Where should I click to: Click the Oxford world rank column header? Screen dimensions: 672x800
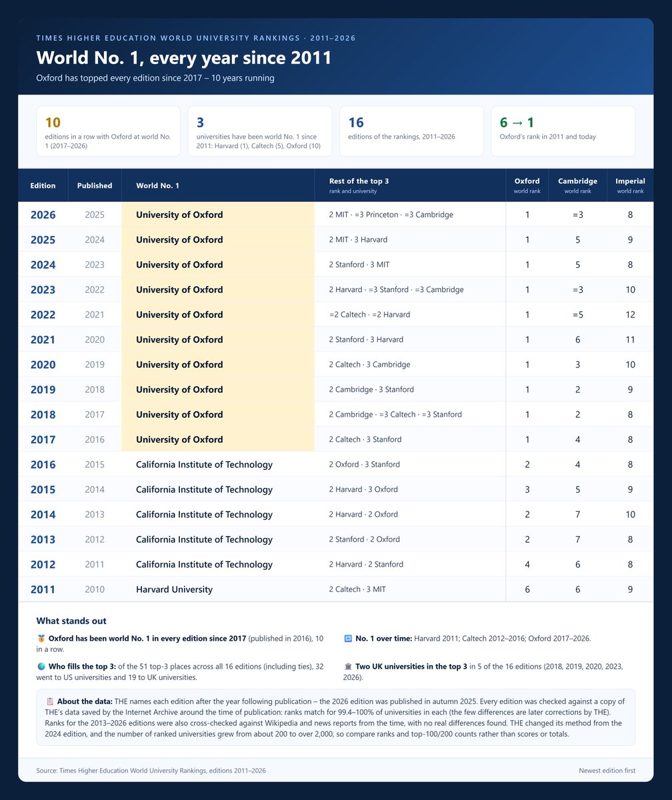coord(527,185)
